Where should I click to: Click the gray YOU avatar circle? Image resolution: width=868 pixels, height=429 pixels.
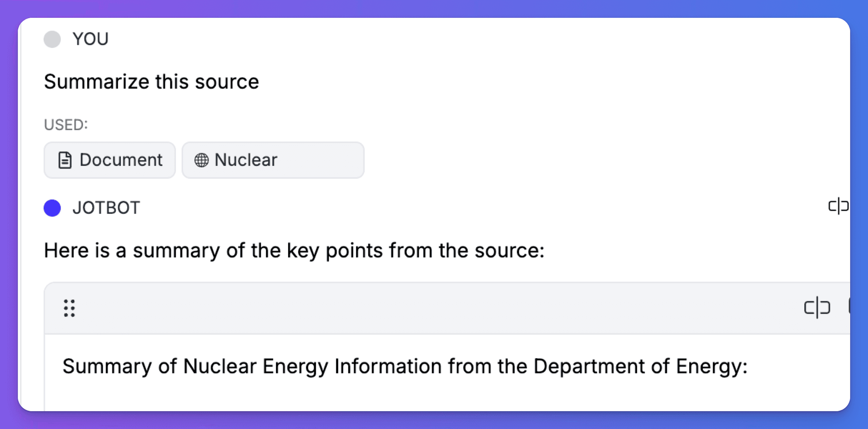[52, 39]
